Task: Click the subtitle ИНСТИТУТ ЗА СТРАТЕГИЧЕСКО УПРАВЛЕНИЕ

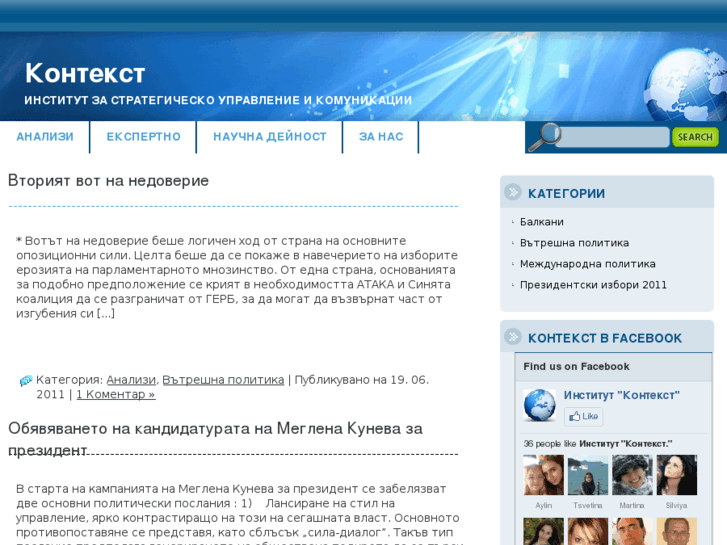Action: (218, 100)
